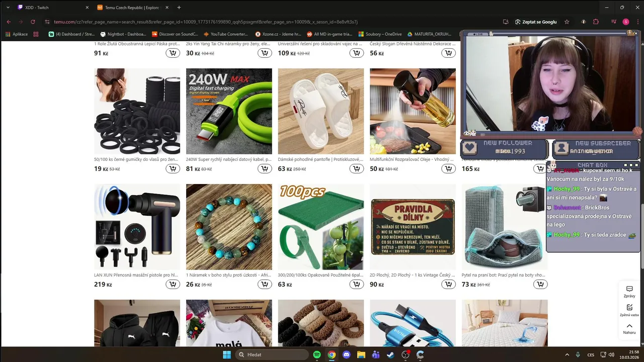Add the 50 Kč oil sprayer to cart
The width and height of the screenshot is (644, 362).
click(x=448, y=168)
